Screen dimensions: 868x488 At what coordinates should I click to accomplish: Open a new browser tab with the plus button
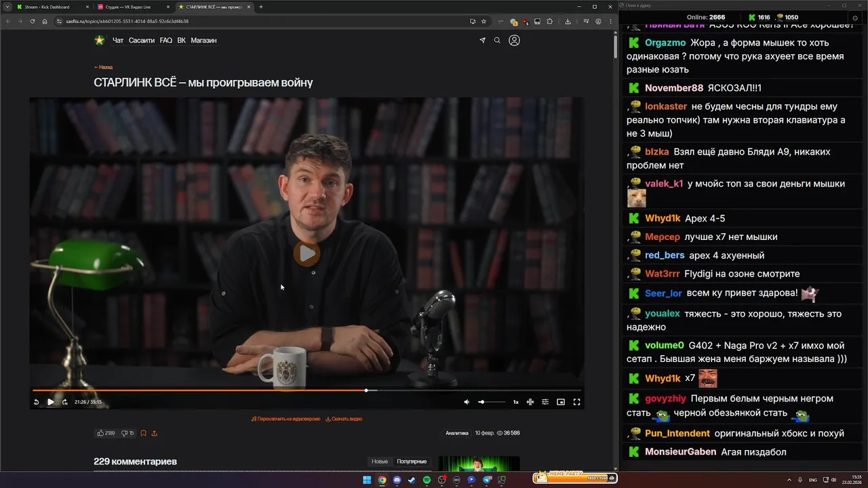[261, 7]
